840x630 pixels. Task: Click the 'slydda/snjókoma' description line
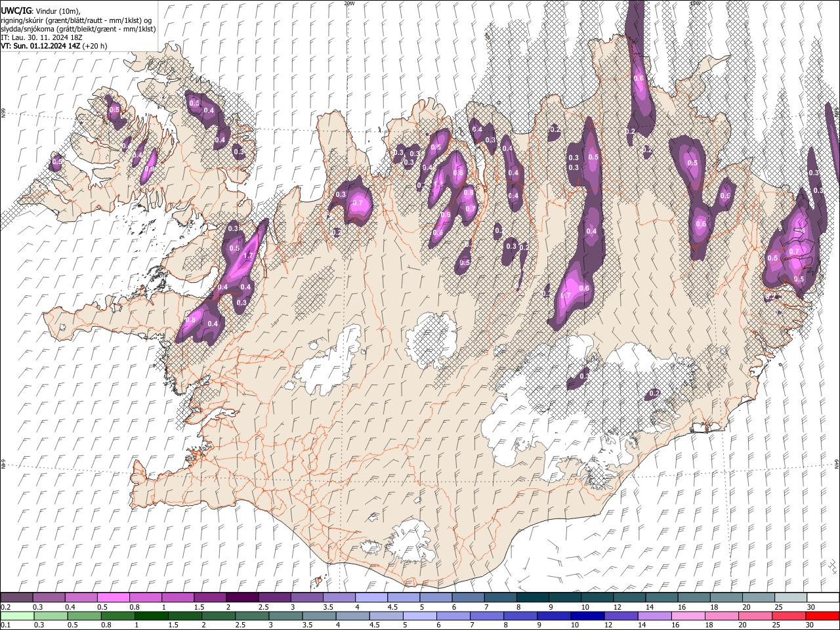pos(78,29)
